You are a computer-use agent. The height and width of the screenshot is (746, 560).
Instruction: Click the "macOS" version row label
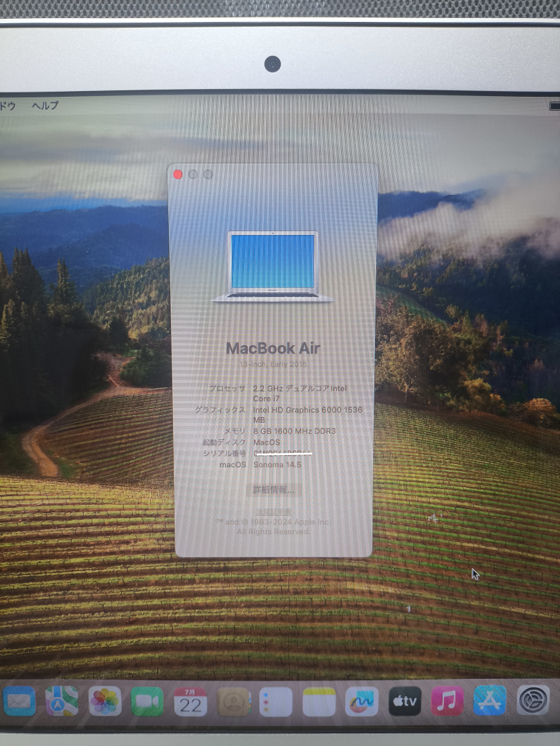click(233, 465)
